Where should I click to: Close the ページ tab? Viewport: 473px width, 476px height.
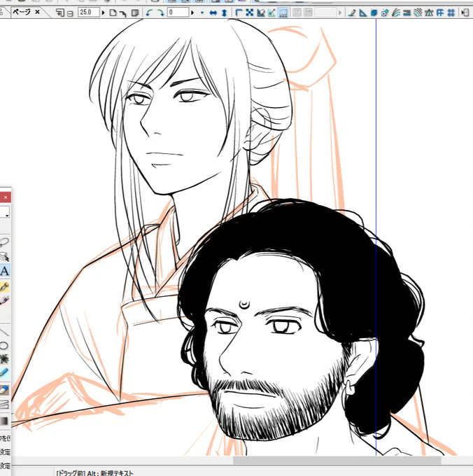tap(37, 12)
